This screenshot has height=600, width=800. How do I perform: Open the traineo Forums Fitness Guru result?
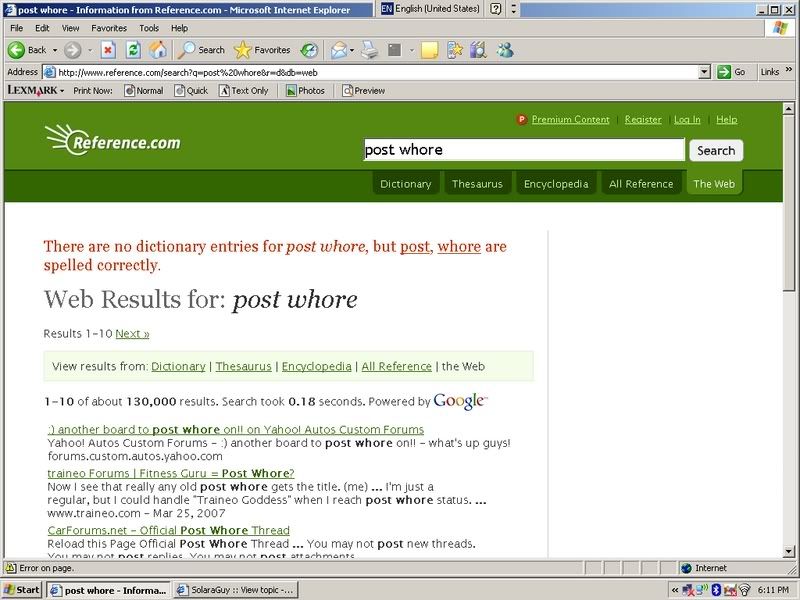[x=171, y=473]
